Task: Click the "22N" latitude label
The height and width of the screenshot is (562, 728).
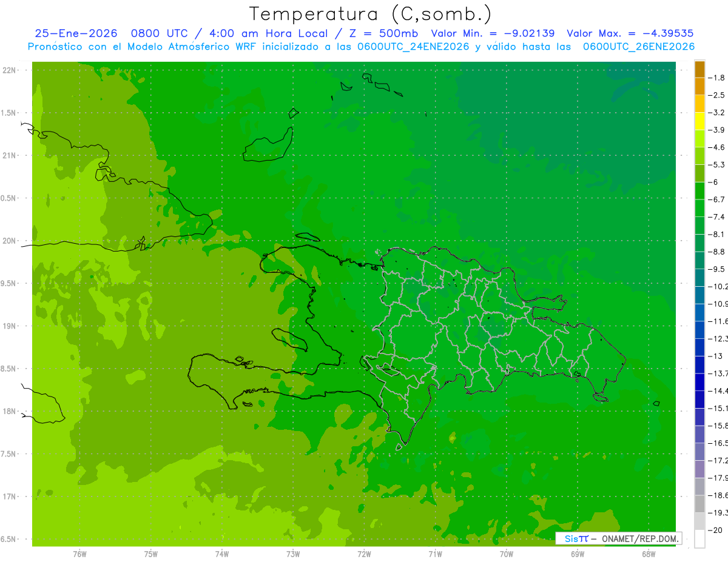Action: pos(9,70)
